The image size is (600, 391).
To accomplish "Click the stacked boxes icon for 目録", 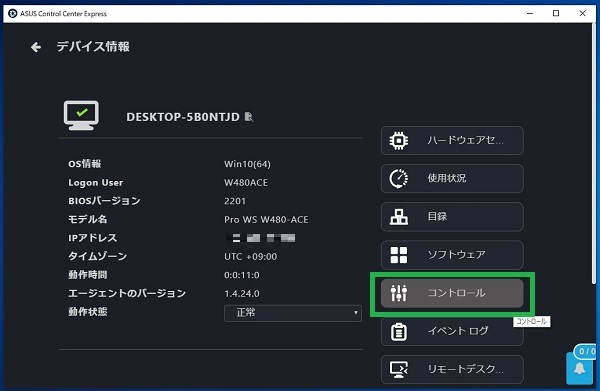I will click(398, 217).
